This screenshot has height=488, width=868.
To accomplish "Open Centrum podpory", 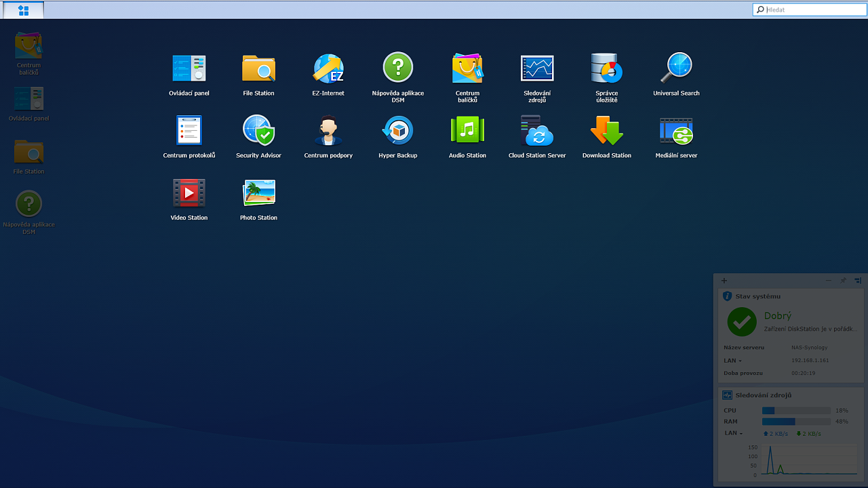I will pyautogui.click(x=328, y=130).
